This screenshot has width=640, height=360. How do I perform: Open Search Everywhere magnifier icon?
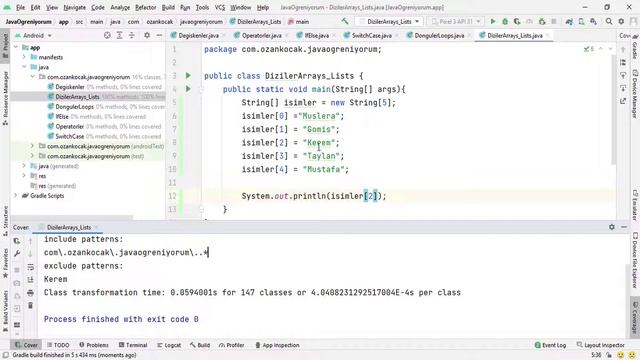609,21
